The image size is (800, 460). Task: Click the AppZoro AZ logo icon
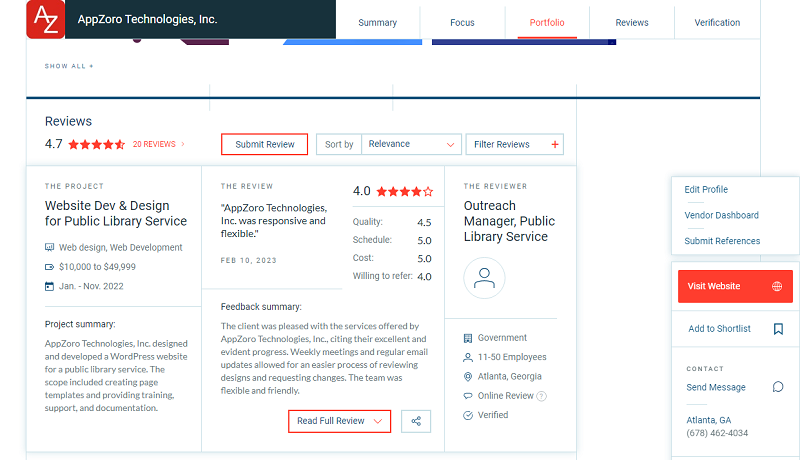(x=45, y=19)
